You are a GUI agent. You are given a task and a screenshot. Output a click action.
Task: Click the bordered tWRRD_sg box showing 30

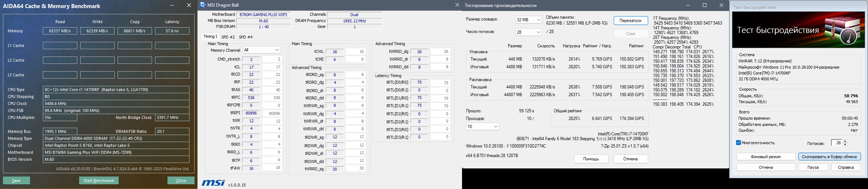click(335, 169)
